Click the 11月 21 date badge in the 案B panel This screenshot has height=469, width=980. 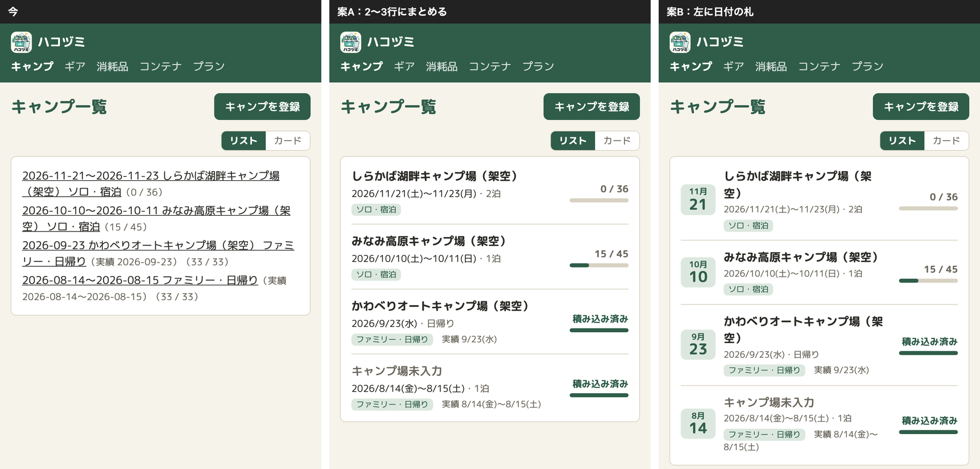[x=698, y=199]
